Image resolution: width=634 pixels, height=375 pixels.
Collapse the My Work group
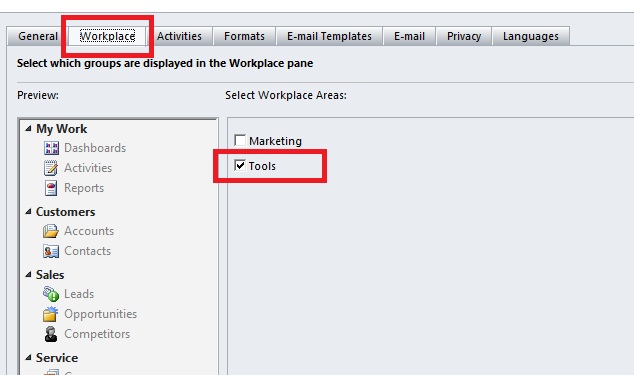point(28,129)
